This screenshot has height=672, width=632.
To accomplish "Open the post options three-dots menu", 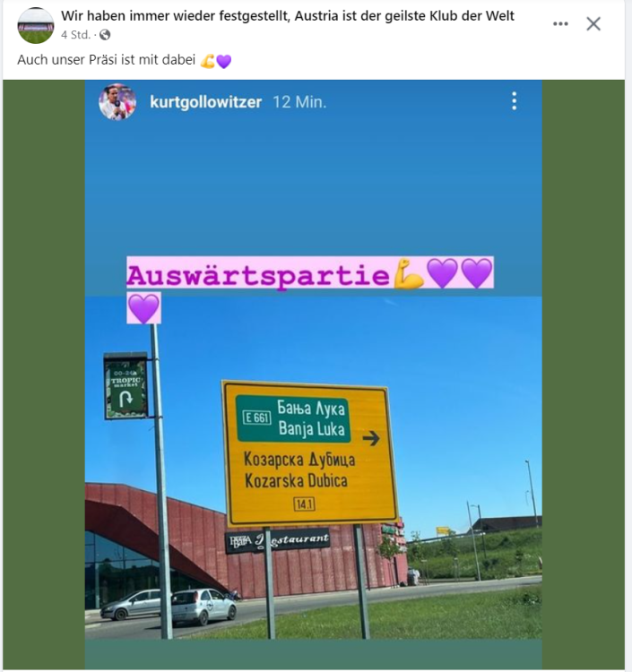I will 560,24.
